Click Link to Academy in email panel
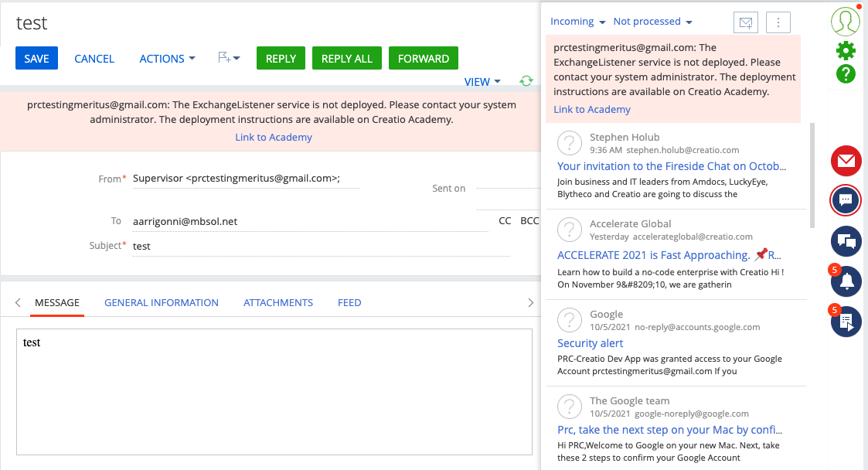 (x=592, y=109)
